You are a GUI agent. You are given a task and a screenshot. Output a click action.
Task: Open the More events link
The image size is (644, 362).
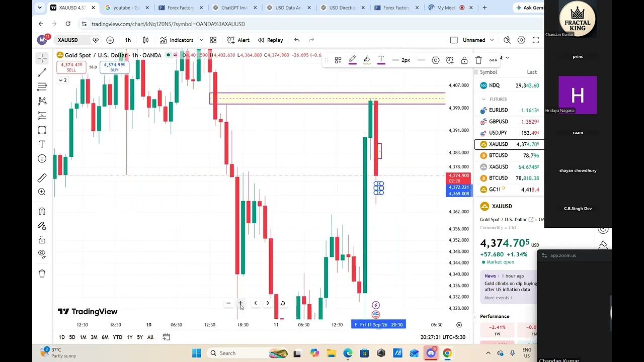coord(499,298)
